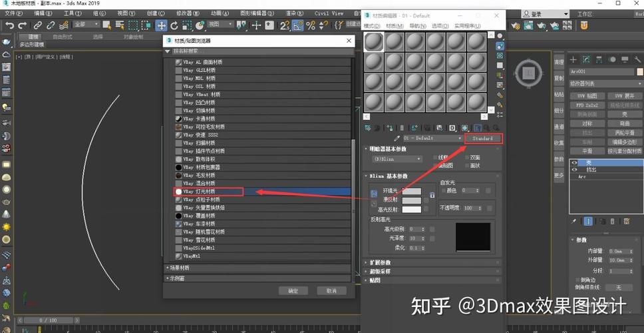The image size is (644, 333).
Task: Open the 视图 reference coordinate dropdown
Action: click(220, 25)
